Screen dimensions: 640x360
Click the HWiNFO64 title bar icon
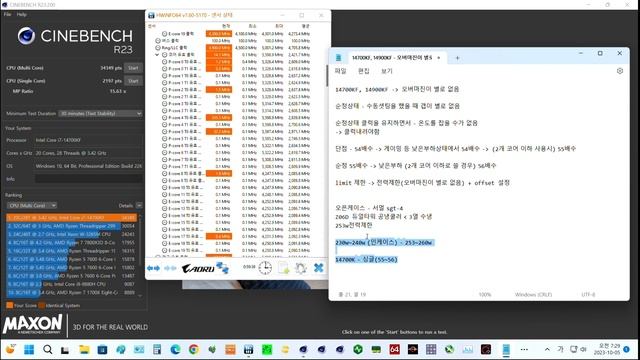[151, 16]
